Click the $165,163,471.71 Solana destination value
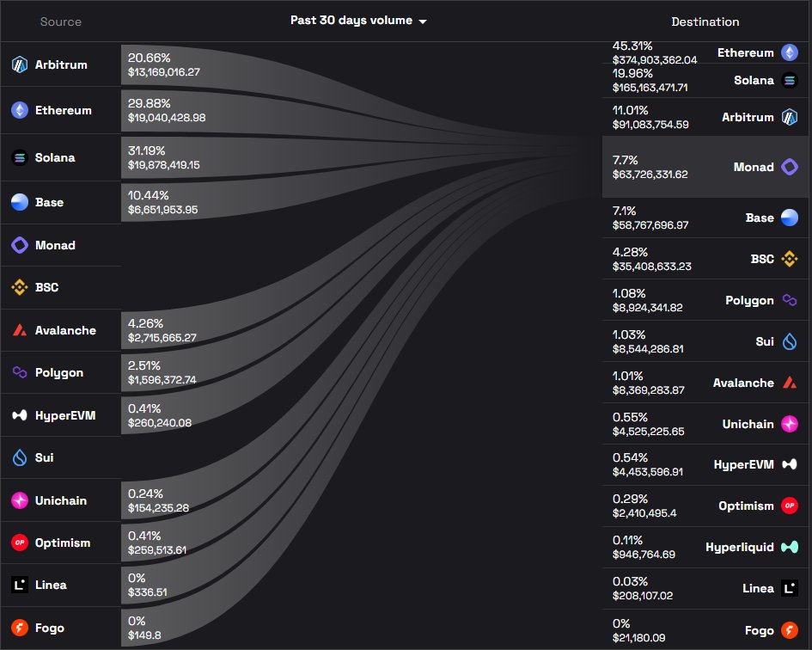 650,87
